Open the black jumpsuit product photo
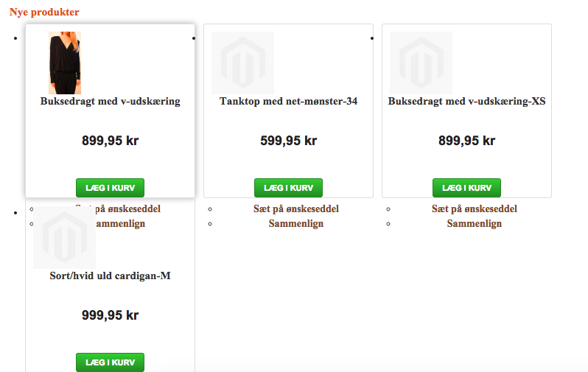The width and height of the screenshot is (588, 372). coord(65,63)
